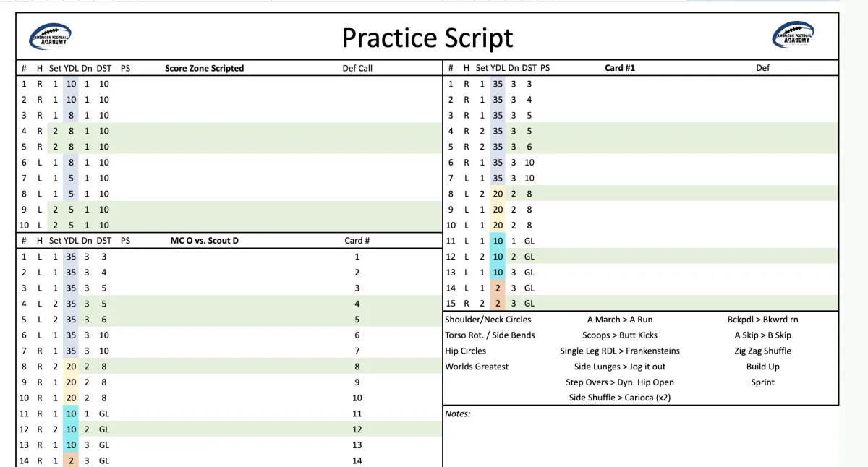This screenshot has height=467, width=868.
Task: Select the Sprint cell
Action: (x=762, y=382)
